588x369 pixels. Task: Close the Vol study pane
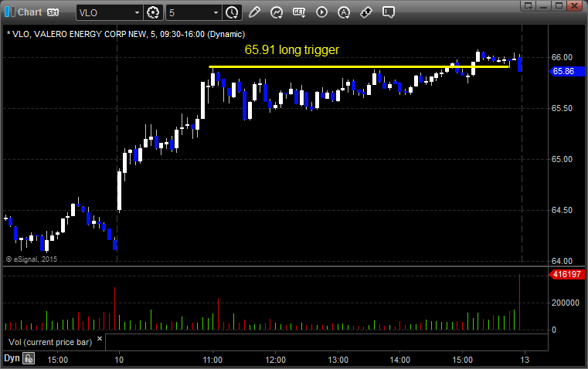click(x=100, y=339)
